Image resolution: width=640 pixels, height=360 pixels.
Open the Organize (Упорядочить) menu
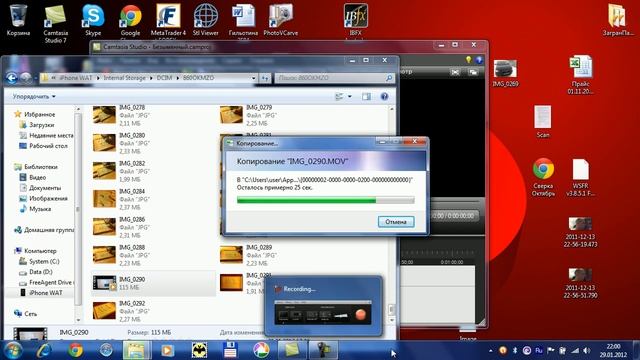(34, 96)
